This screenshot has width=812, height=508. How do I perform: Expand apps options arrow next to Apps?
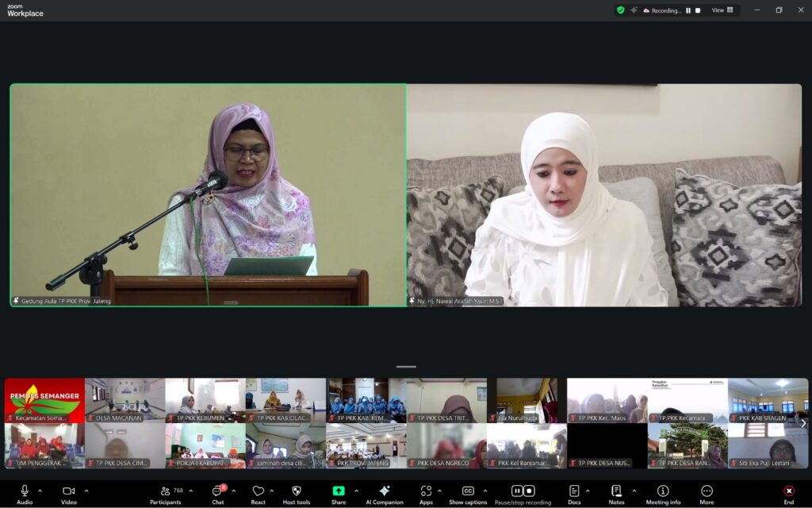coord(439,491)
